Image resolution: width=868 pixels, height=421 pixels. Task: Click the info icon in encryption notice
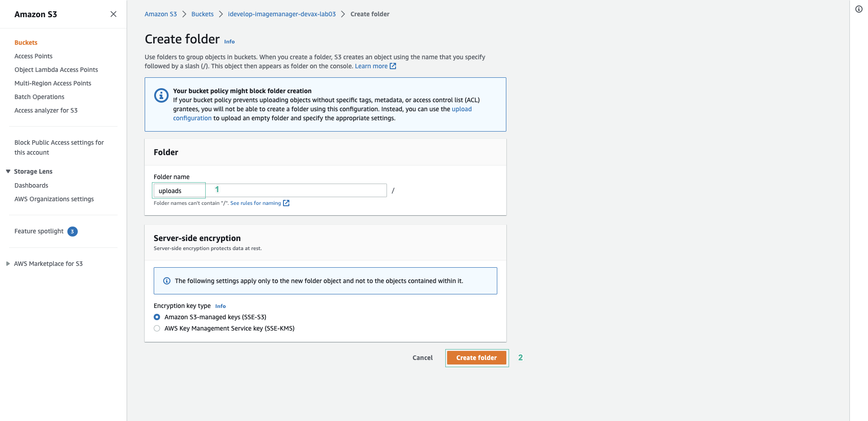(167, 281)
